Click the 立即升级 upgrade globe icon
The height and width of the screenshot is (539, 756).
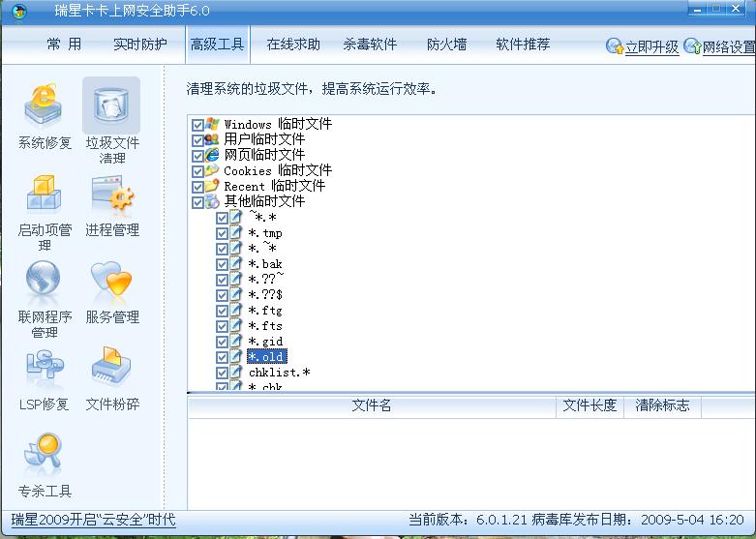615,45
